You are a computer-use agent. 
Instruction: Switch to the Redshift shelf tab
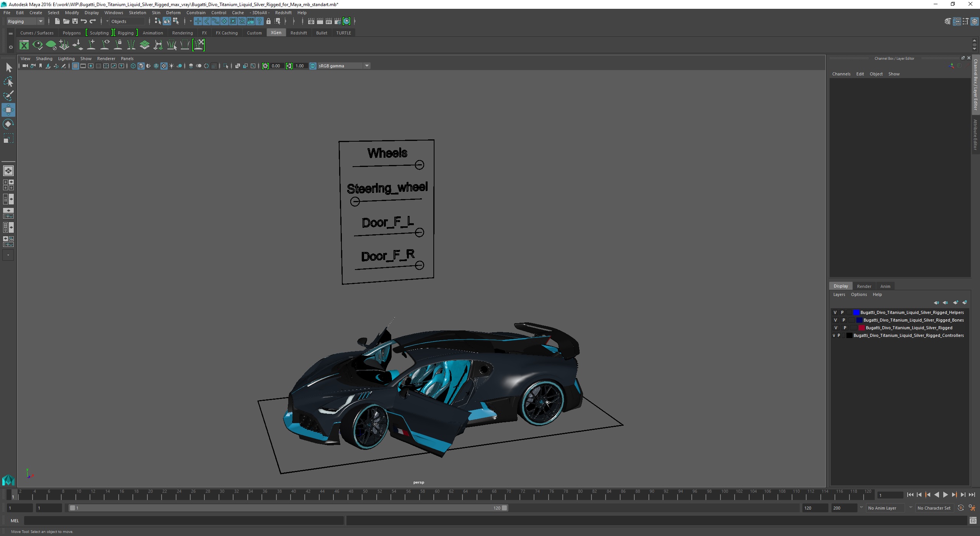[x=299, y=33]
